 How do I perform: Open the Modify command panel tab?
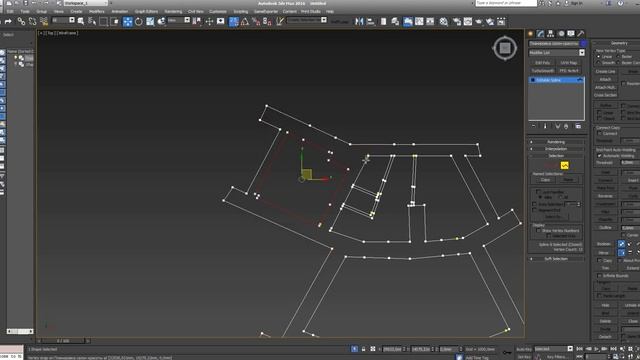point(540,33)
